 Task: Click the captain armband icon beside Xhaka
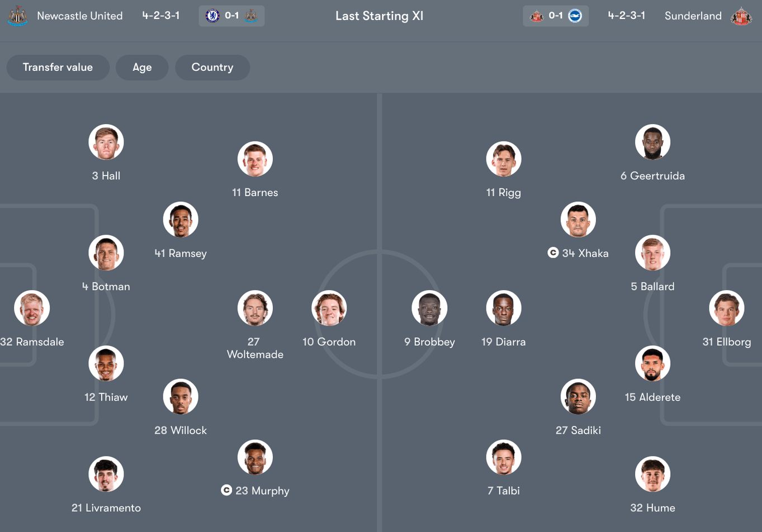(553, 253)
